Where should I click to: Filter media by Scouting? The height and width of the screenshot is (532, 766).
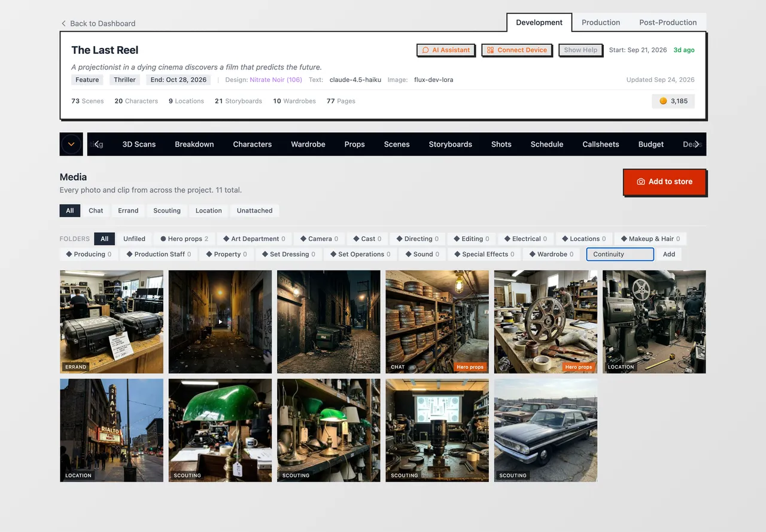(x=167, y=211)
